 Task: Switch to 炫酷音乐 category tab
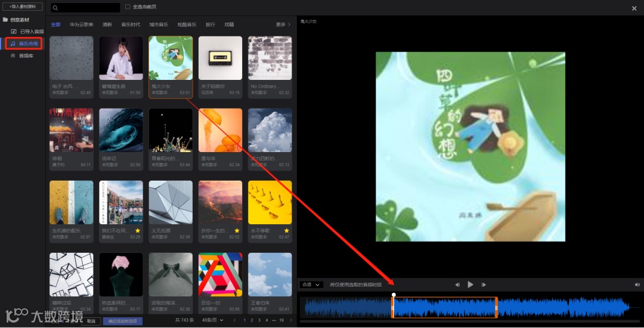click(187, 24)
